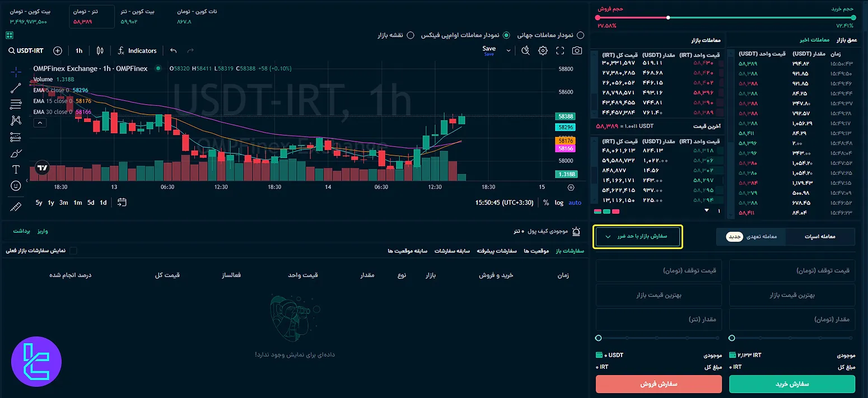Pick the brush drawing tool
The image size is (868, 398).
pos(15,153)
